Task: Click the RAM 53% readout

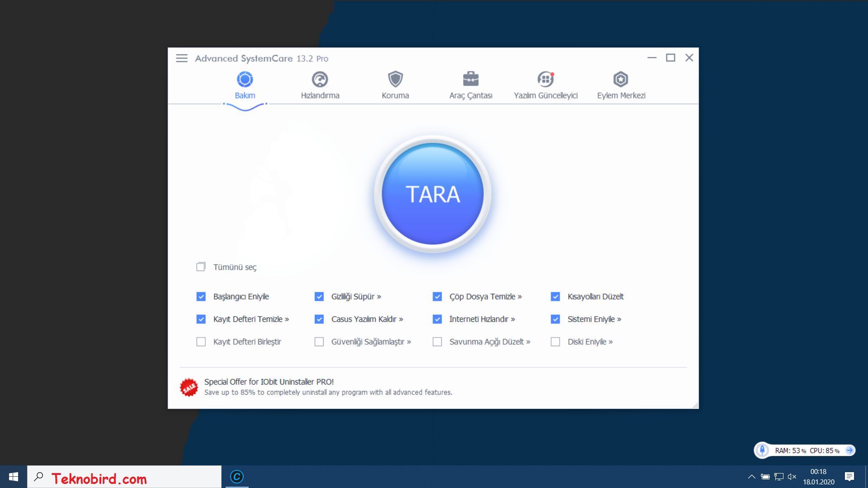Action: click(790, 450)
